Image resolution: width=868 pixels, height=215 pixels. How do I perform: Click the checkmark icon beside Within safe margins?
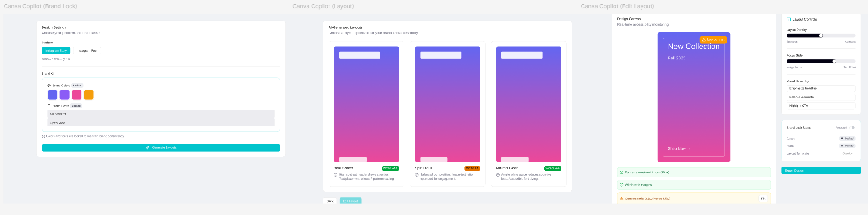pos(621,185)
